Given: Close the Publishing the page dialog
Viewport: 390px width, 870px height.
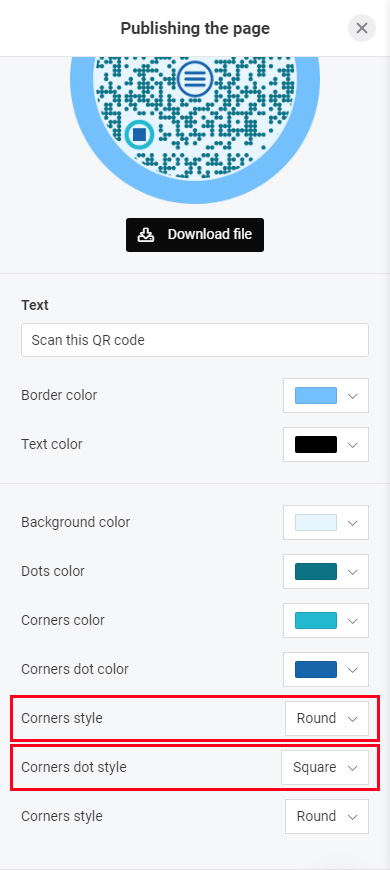Looking at the screenshot, I should (x=362, y=28).
